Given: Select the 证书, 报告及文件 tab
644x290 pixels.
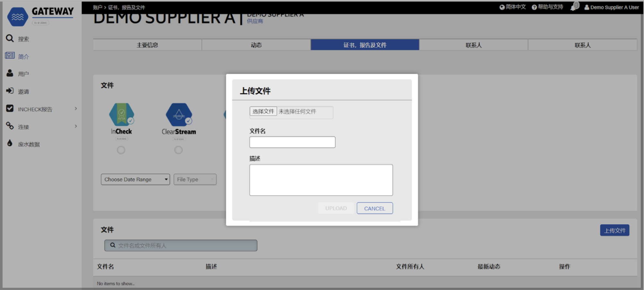Looking at the screenshot, I should [x=365, y=45].
